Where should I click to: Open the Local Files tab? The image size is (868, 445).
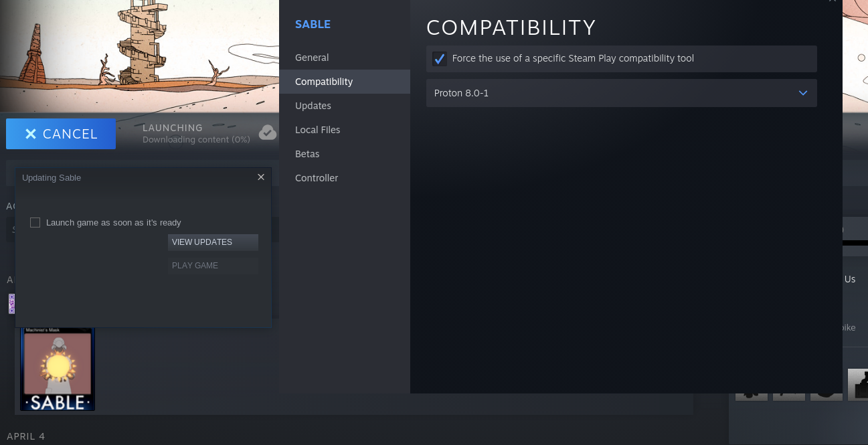point(345,130)
